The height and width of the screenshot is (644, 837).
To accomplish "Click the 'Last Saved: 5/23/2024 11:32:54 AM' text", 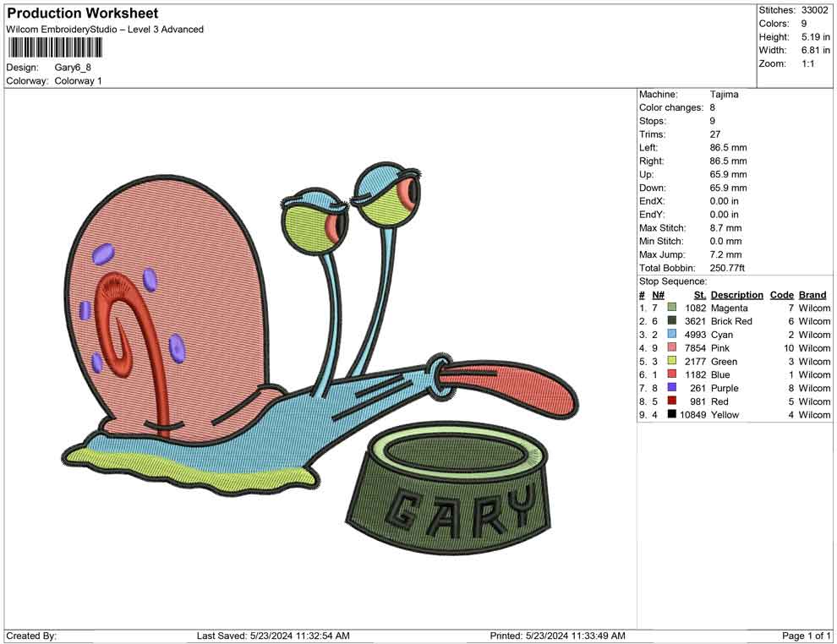I will click(x=273, y=636).
